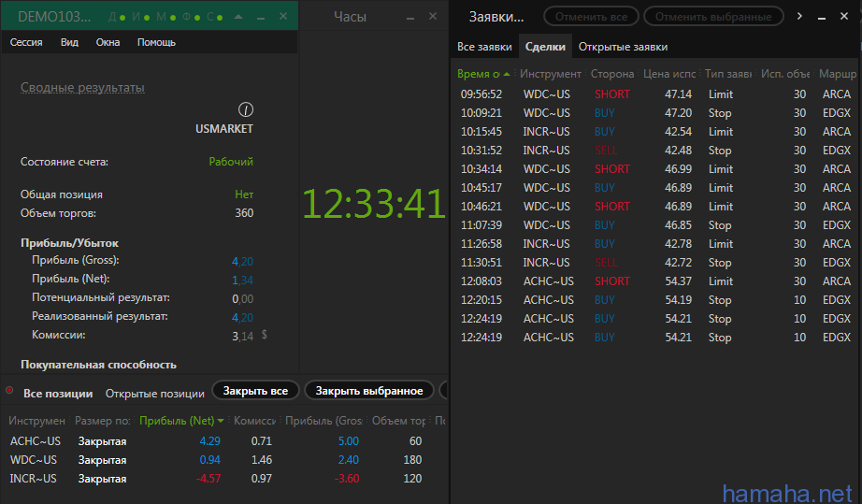Viewport: 862px width, 504px height.
Task: Click the Ф connection status indicator
Action: (192, 17)
